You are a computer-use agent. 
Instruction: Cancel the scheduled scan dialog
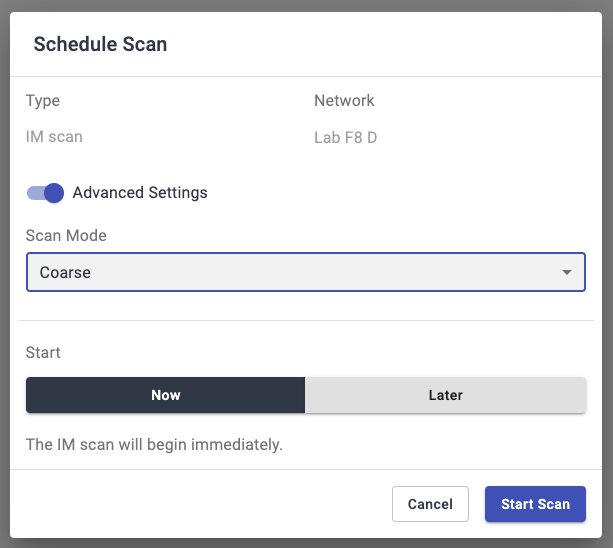pos(430,504)
